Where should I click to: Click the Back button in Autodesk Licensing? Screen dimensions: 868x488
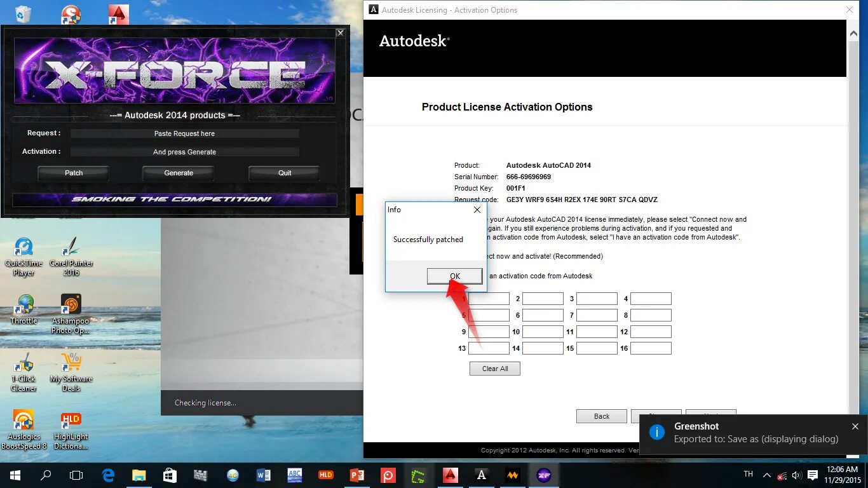pos(602,416)
